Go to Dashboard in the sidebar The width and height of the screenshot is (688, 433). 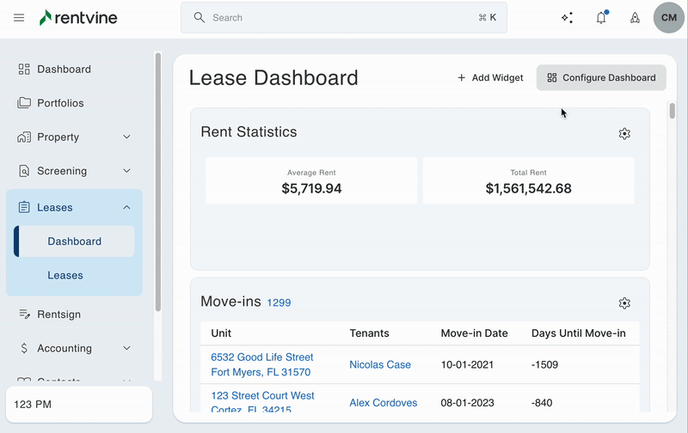[64, 69]
